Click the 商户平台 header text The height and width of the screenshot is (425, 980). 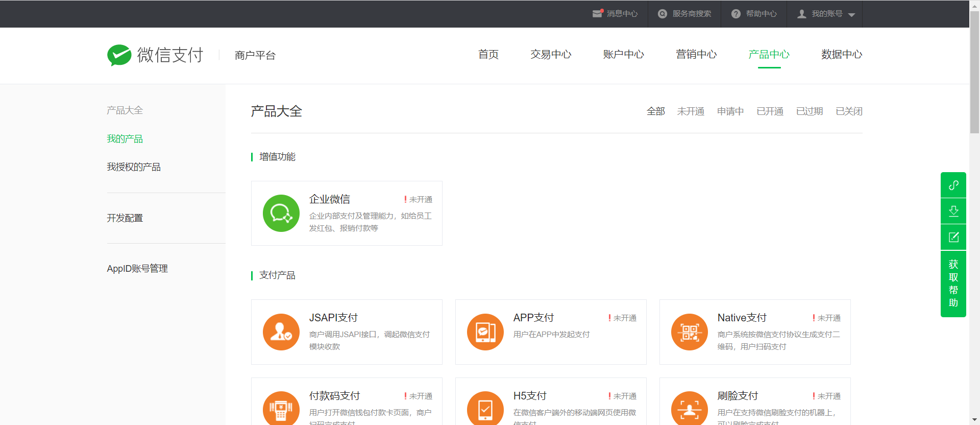(x=255, y=55)
